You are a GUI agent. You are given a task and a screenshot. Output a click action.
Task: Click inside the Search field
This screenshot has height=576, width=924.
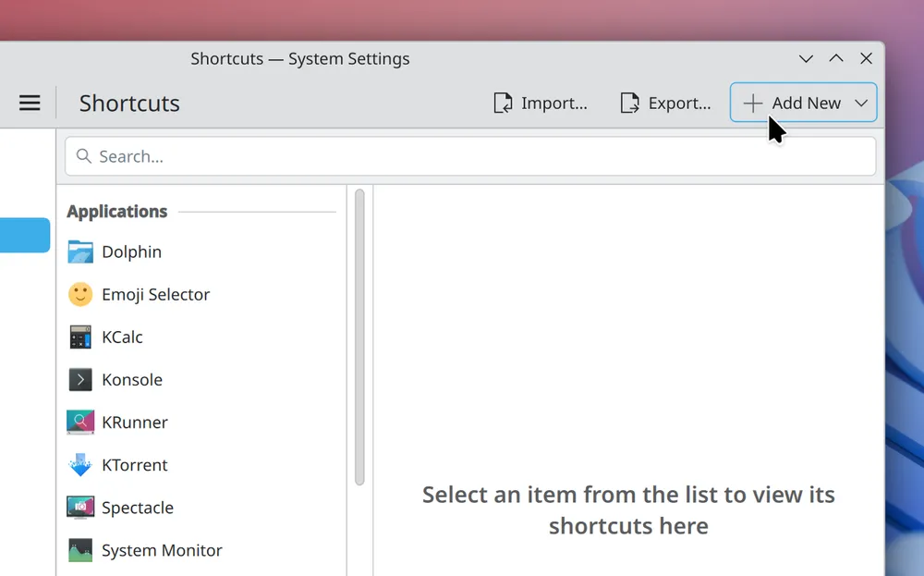[x=370, y=155]
